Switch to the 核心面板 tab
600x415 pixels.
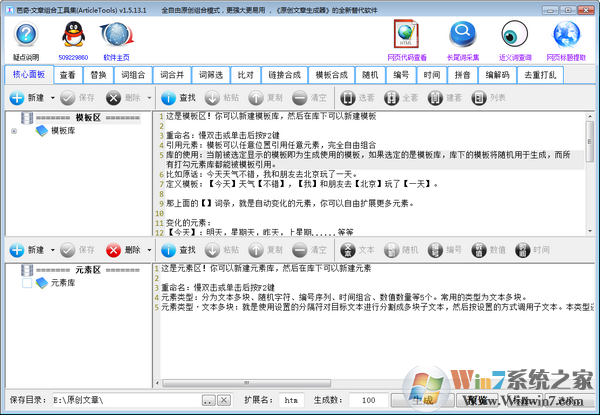(29, 74)
